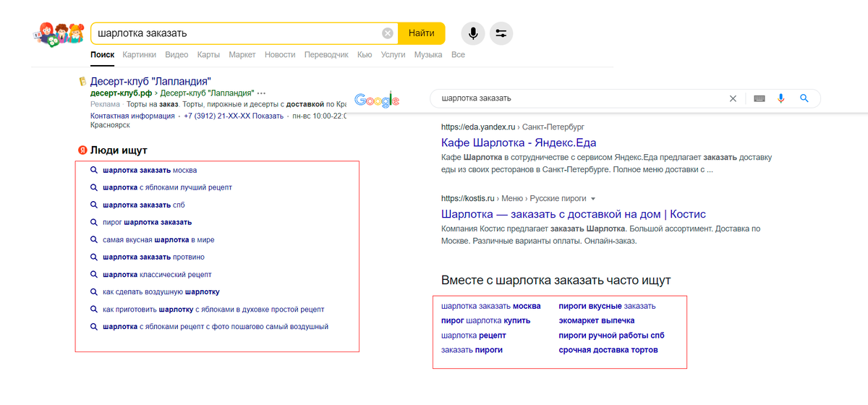
Task: Select related search пироги вкусные заказать
Action: [608, 306]
